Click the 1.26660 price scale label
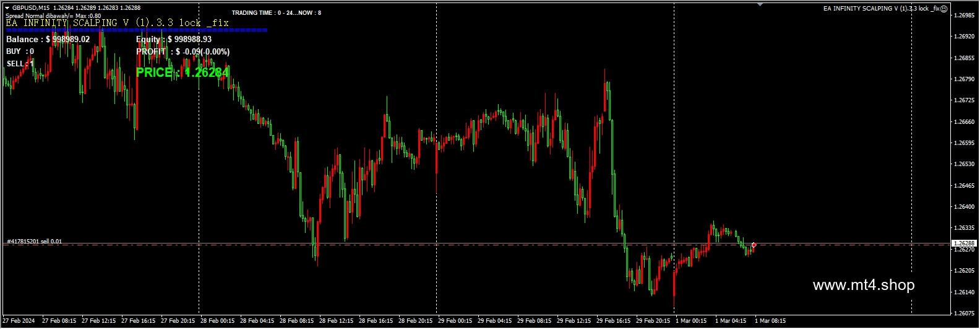980x329 pixels. point(965,121)
